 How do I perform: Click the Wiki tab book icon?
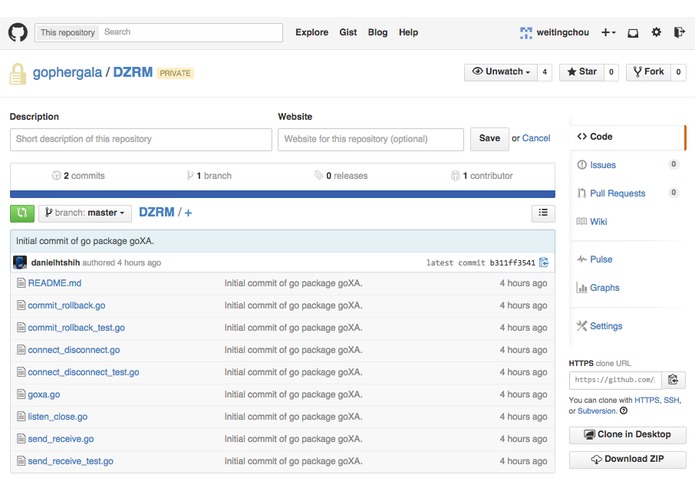click(x=582, y=222)
